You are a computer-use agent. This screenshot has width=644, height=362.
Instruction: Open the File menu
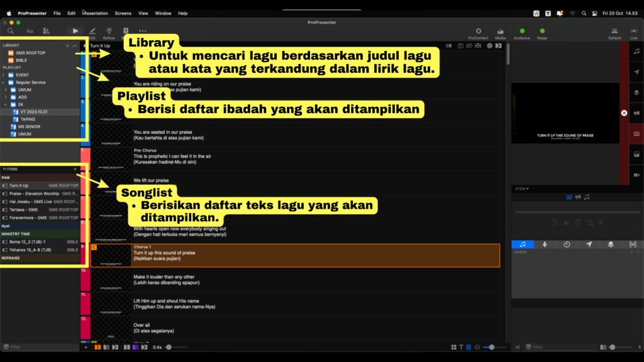[57, 13]
